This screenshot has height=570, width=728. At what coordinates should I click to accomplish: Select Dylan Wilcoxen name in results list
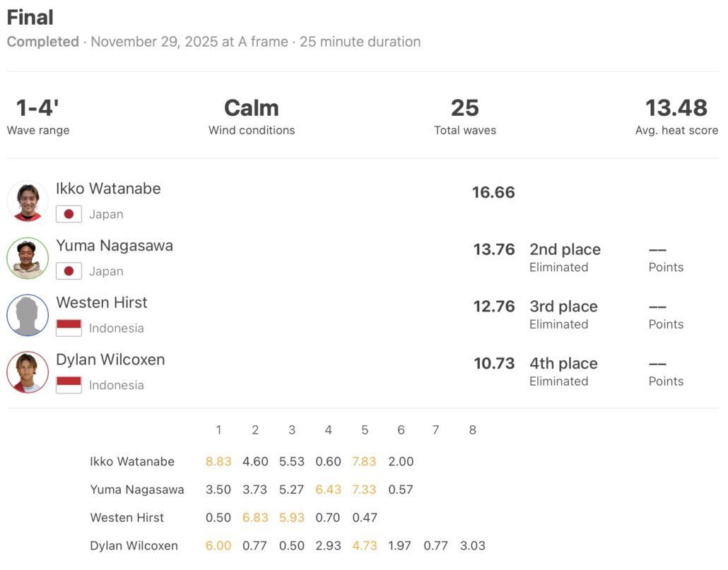pyautogui.click(x=110, y=360)
